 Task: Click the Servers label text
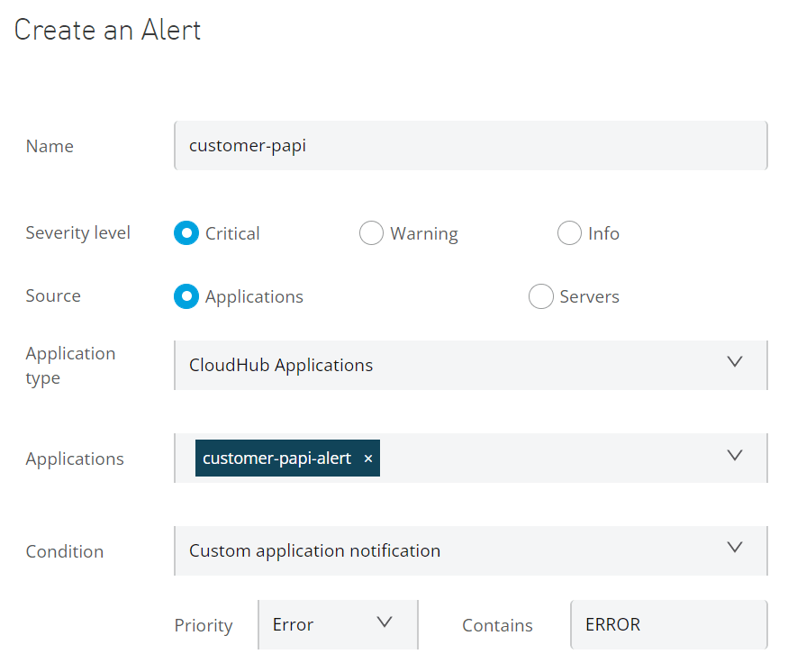tap(590, 296)
